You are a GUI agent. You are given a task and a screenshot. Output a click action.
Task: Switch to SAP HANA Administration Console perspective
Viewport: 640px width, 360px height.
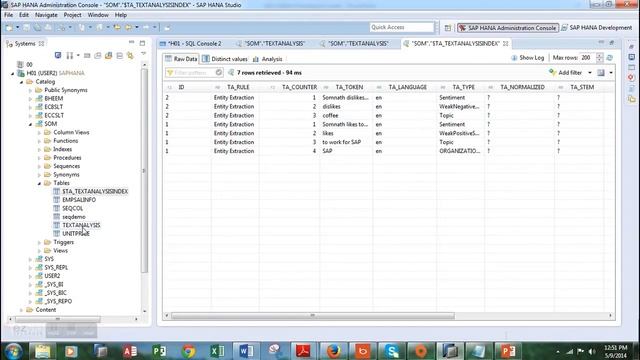click(x=508, y=28)
